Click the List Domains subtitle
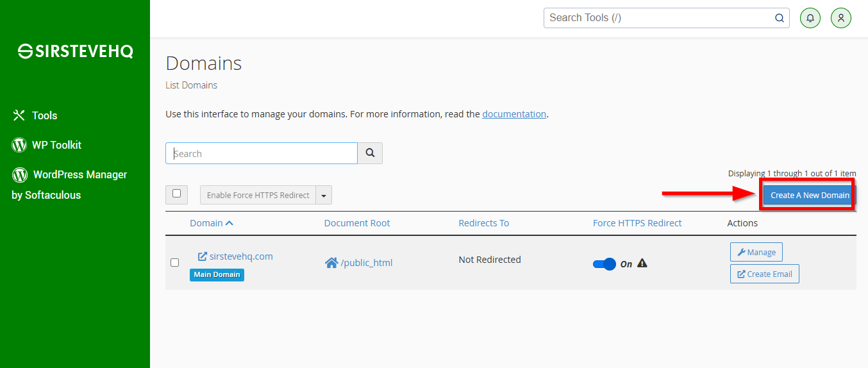This screenshot has width=868, height=368. 191,85
